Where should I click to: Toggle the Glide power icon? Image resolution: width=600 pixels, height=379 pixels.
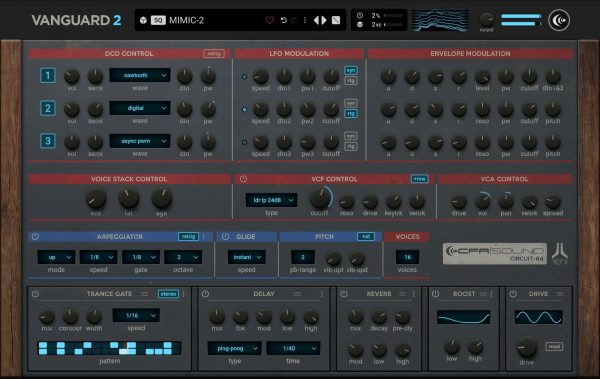pyautogui.click(x=225, y=237)
